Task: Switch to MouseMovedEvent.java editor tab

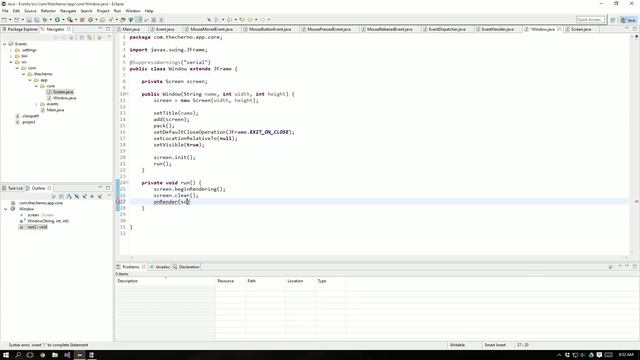Action: click(211, 29)
